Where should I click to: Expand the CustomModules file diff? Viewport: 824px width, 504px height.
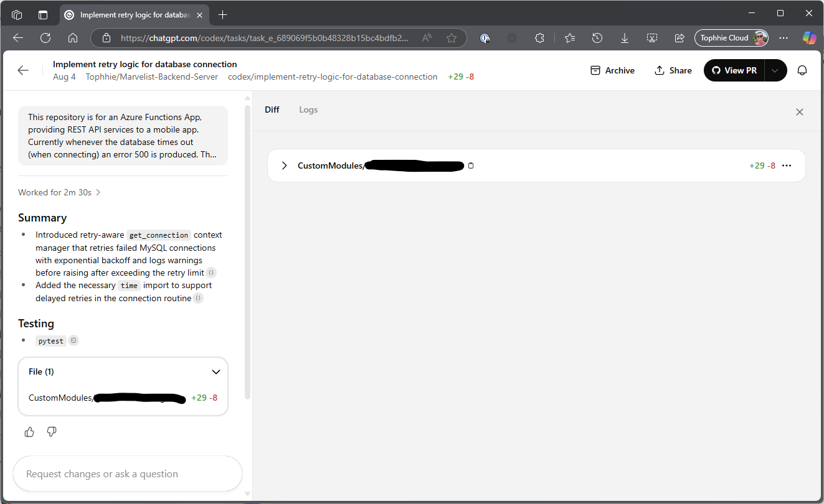pos(285,166)
